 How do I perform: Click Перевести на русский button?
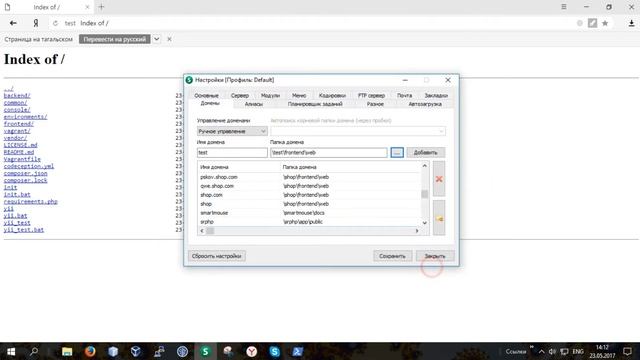coord(115,39)
